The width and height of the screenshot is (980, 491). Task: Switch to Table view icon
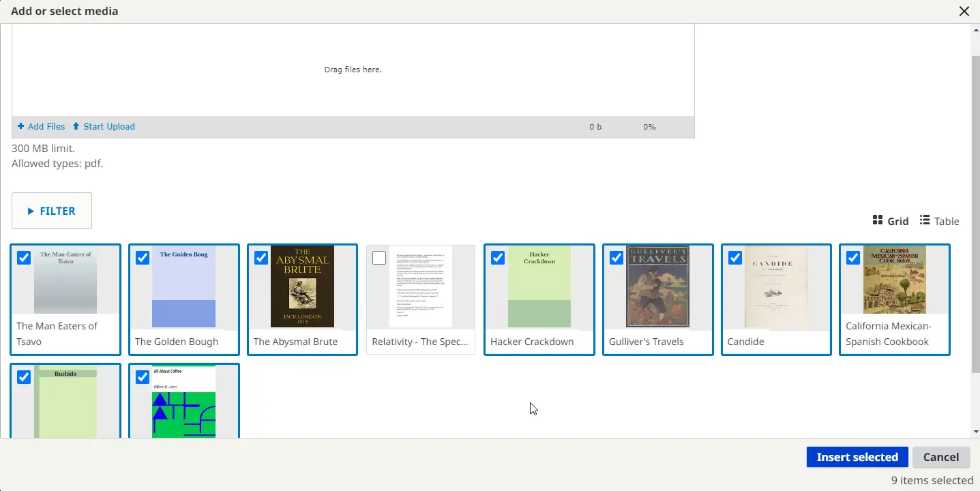[925, 220]
